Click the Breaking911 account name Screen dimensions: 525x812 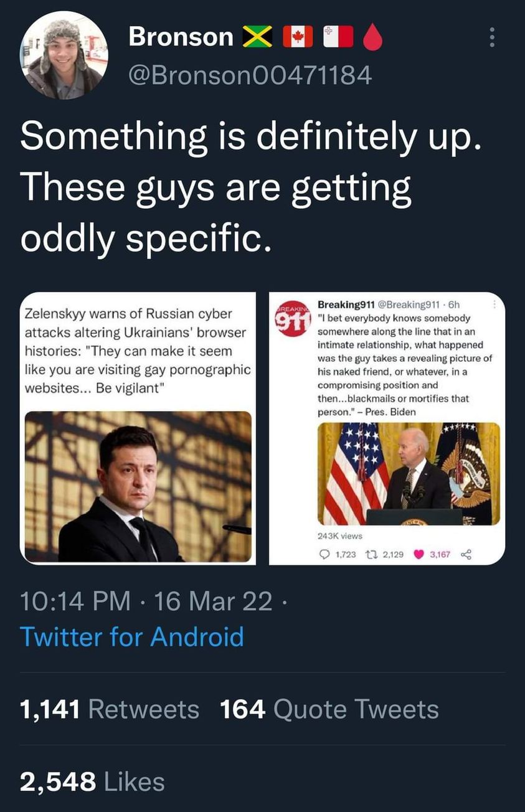coord(346,304)
